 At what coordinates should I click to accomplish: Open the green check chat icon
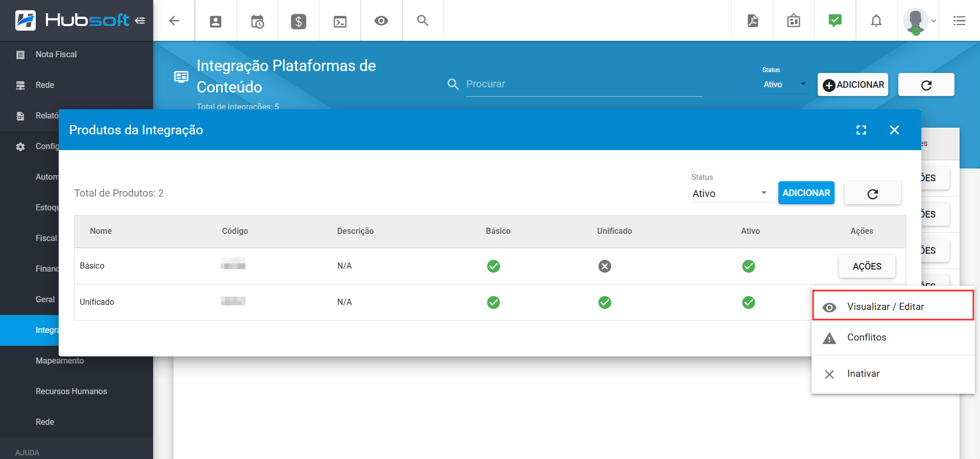[835, 20]
